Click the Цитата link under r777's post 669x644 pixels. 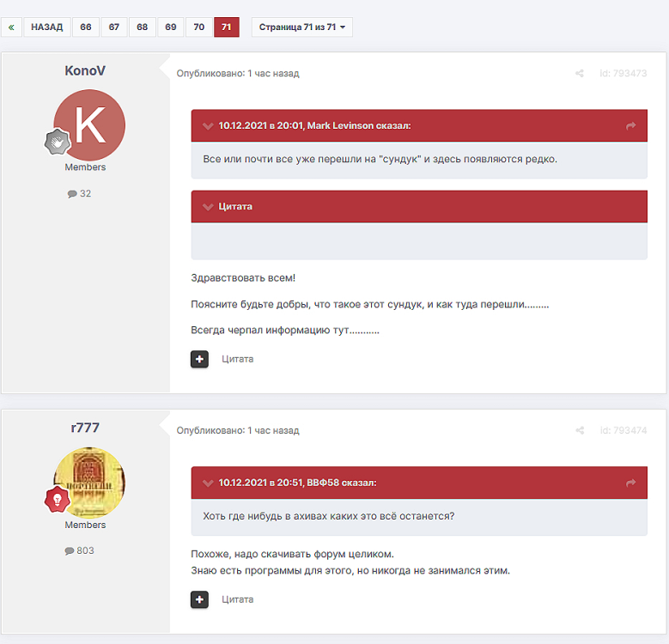tap(237, 599)
